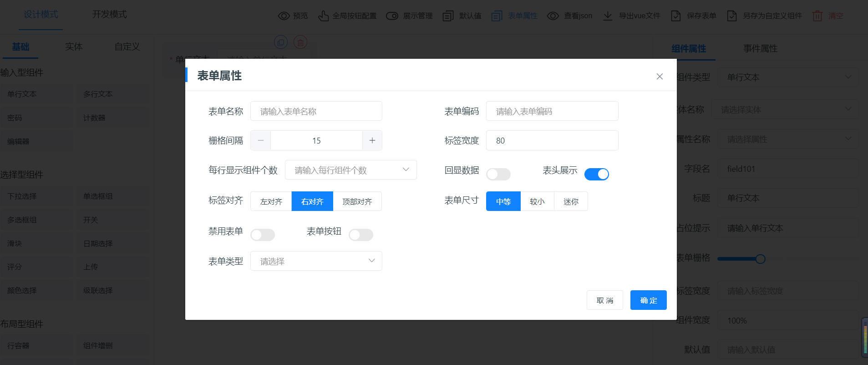Viewport: 868px width, 365px height.
Task: Select the 计数器 component
Action: 112,118
